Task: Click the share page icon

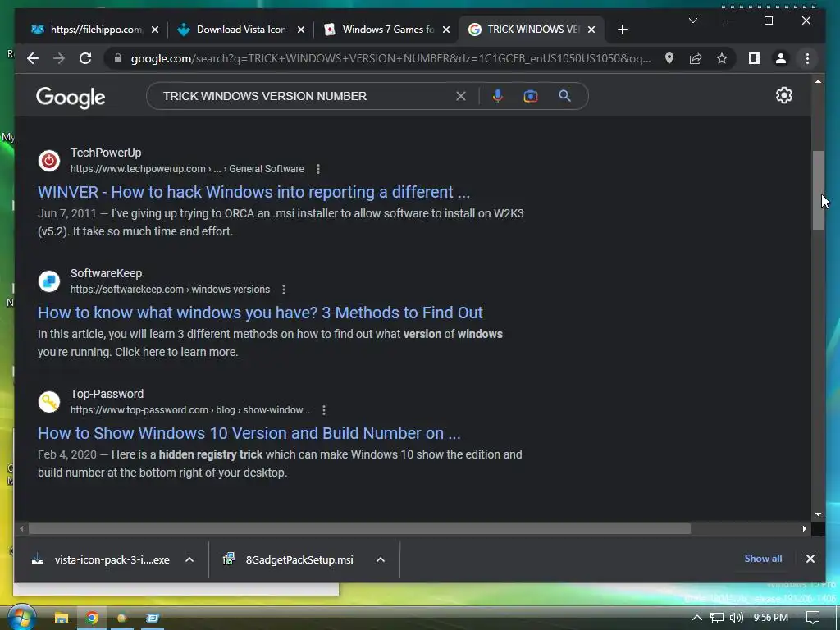Action: point(696,58)
